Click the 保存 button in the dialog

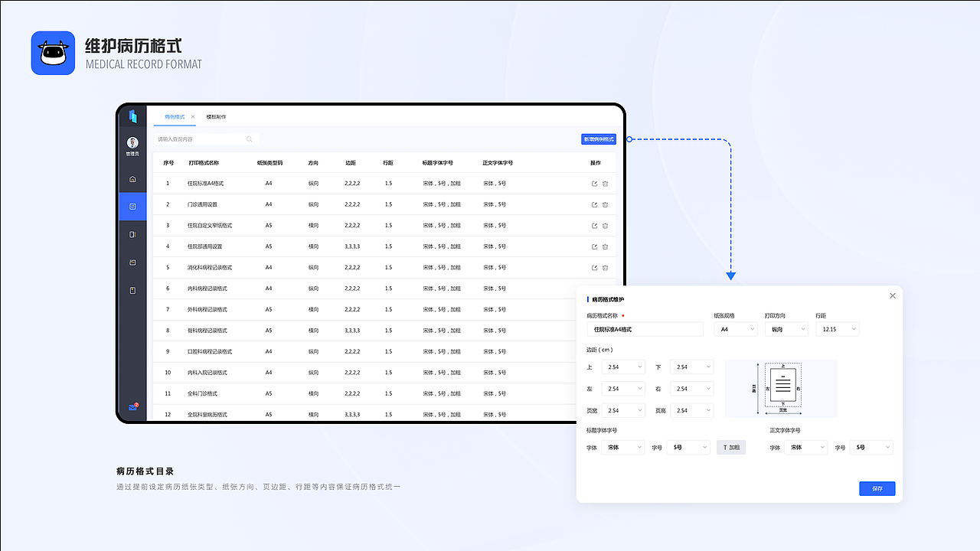click(877, 488)
